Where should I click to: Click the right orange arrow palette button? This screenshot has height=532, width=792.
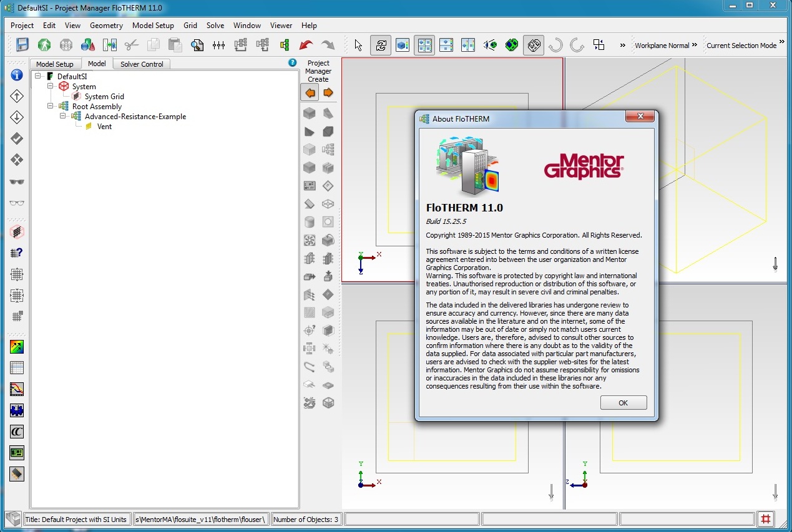tap(328, 93)
